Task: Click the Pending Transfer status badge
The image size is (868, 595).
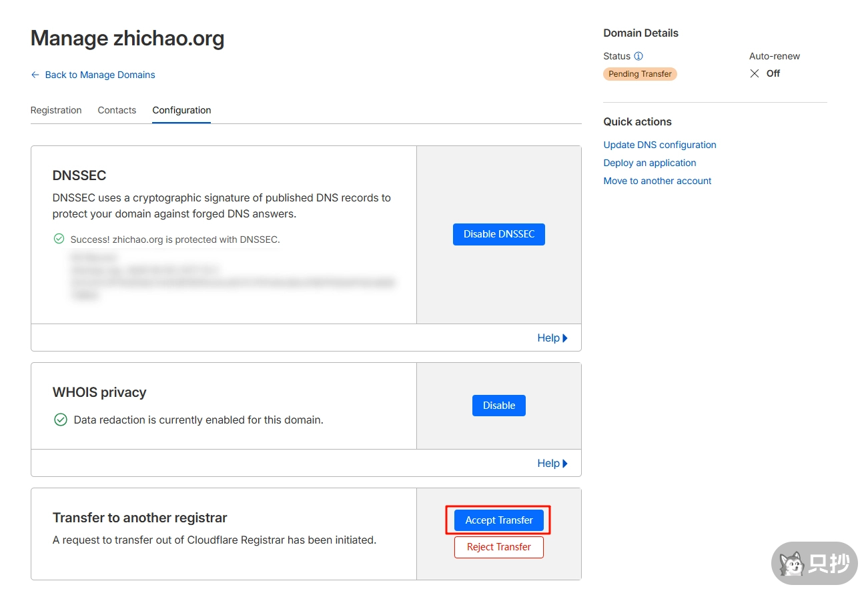Action: (640, 74)
